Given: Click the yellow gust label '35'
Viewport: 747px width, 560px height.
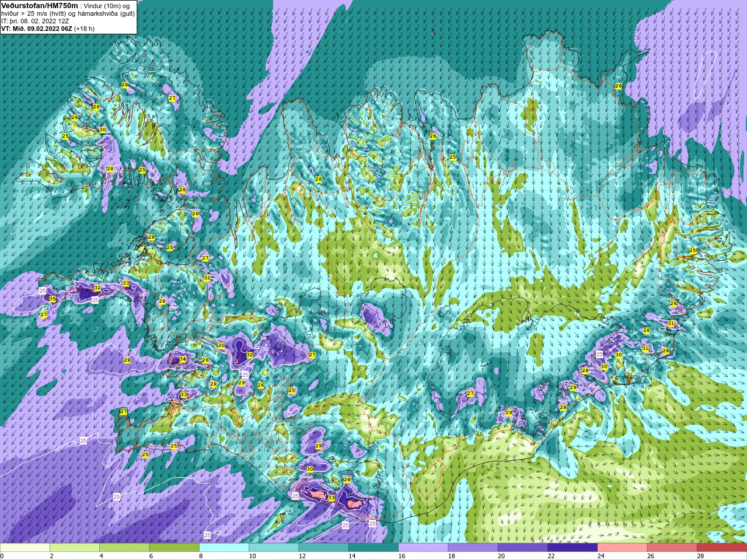Looking at the screenshot, I should (x=53, y=299).
